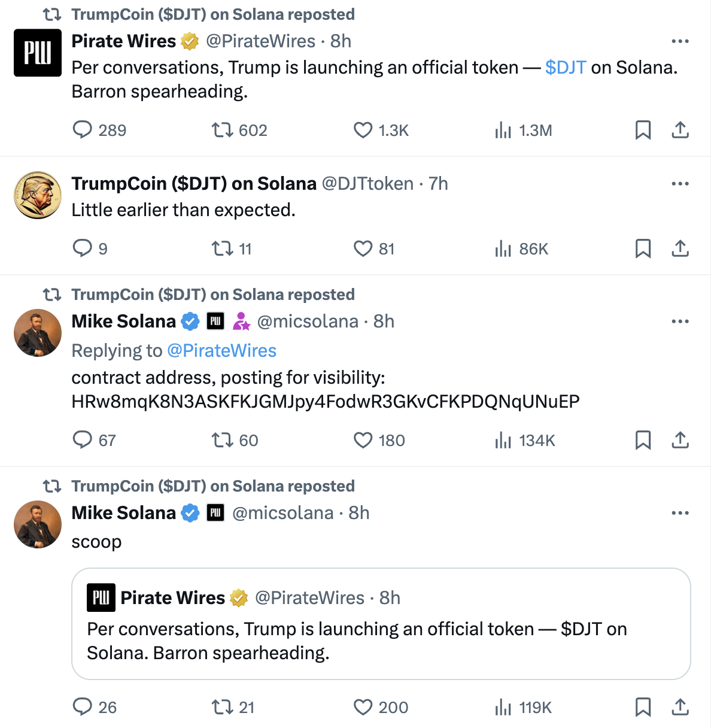Image resolution: width=711 pixels, height=728 pixels.
Task: Click Mike Solana's blue verified checkmark
Action: coord(190,321)
